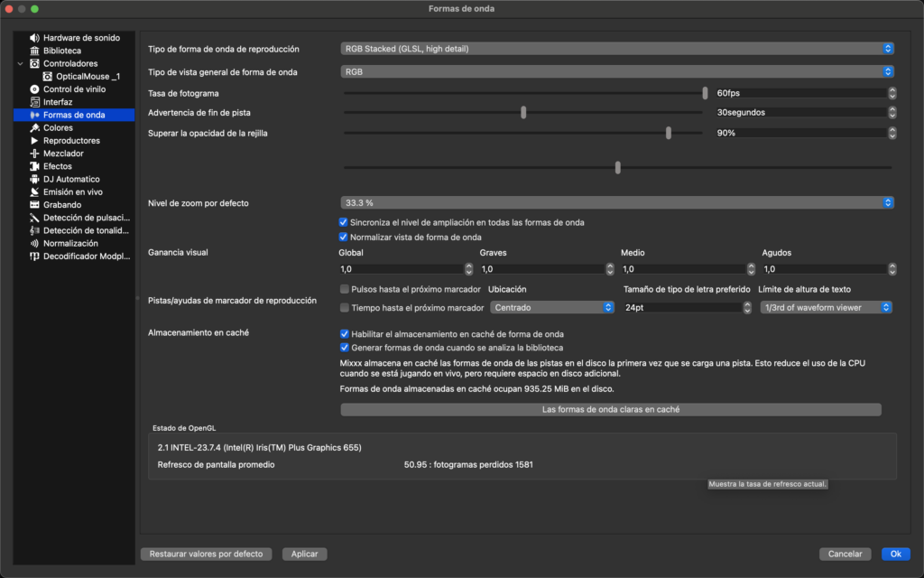Open the 1/3rd of waveform viewer dropdown
Image resolution: width=924 pixels, height=578 pixels.
pos(826,307)
